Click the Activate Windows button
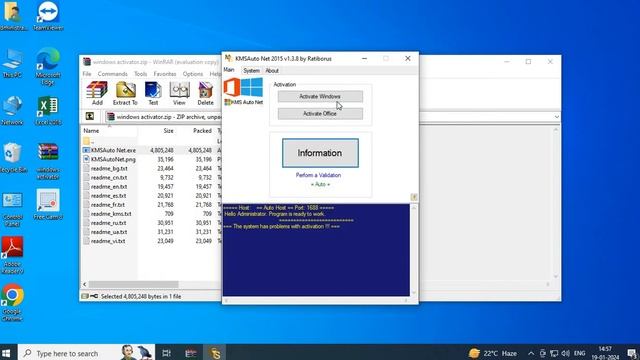The height and width of the screenshot is (360, 640). click(x=320, y=96)
